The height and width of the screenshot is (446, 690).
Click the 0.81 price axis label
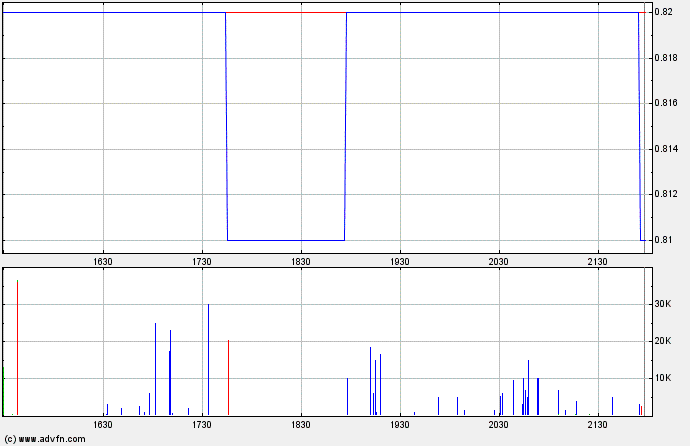tap(666, 240)
